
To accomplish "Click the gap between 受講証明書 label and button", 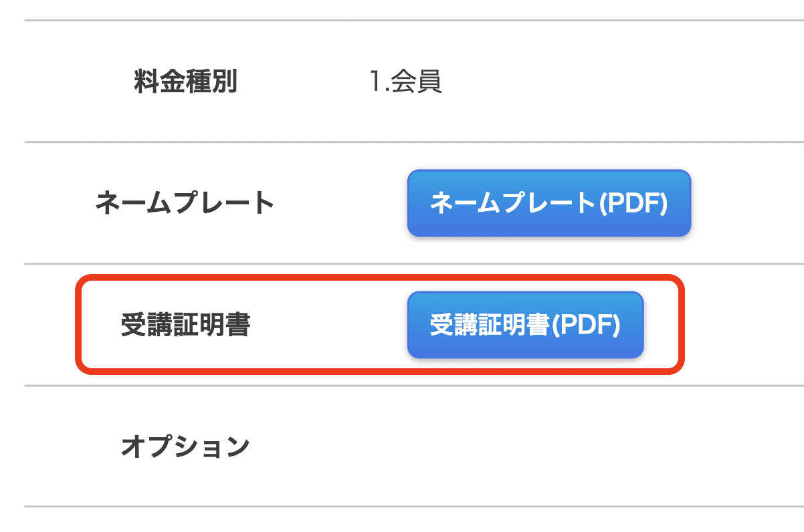I will pos(328,325).
